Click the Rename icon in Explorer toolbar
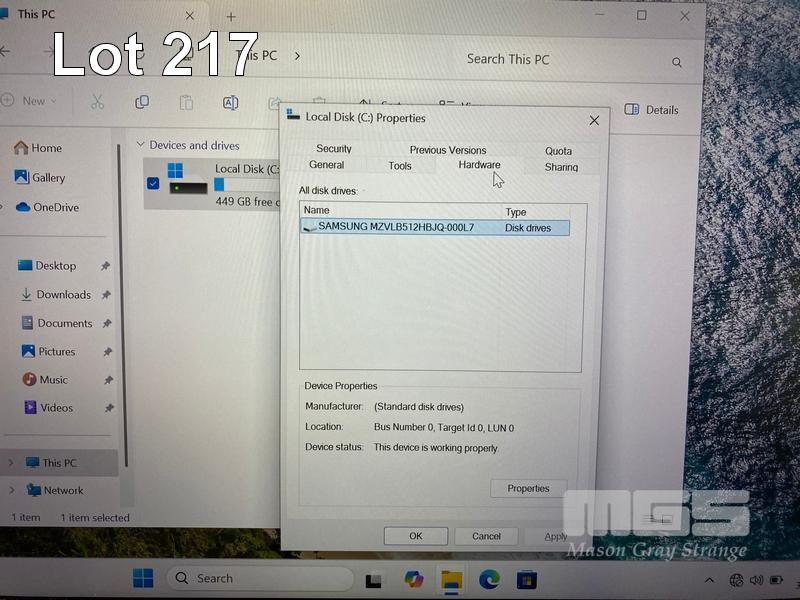The image size is (800, 600). (x=231, y=103)
